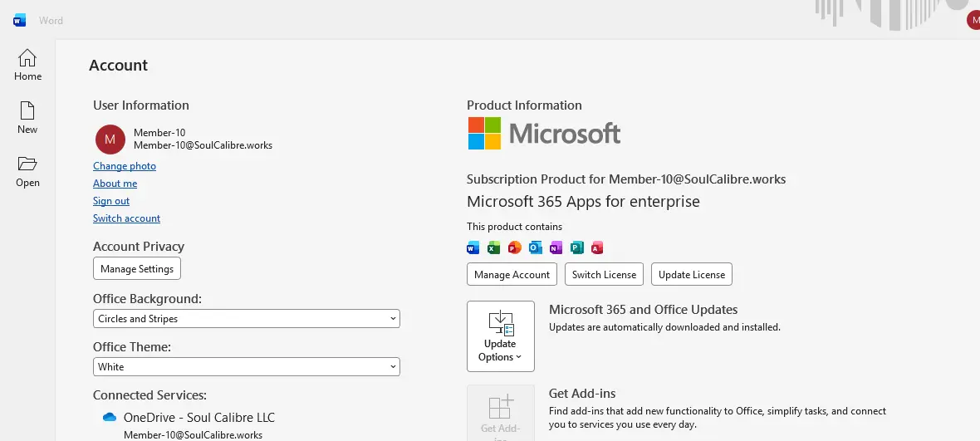The width and height of the screenshot is (980, 441).
Task: Click OneDrive - Soul Calibre LLC text
Action: coord(199,417)
